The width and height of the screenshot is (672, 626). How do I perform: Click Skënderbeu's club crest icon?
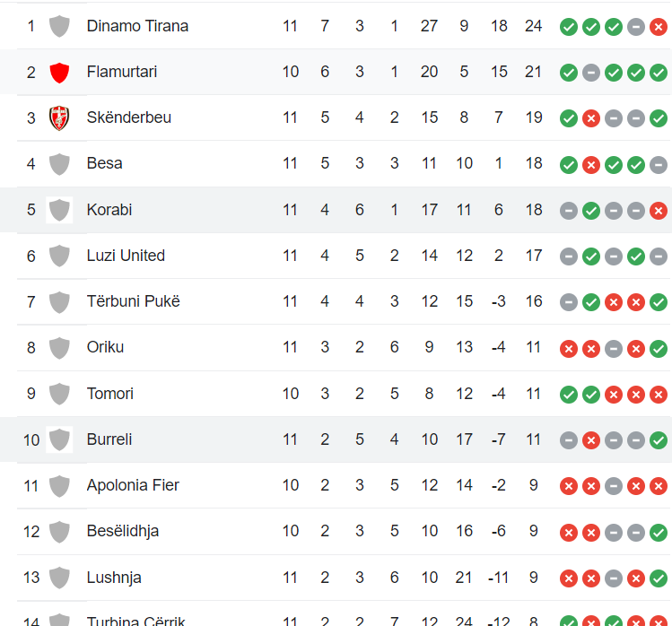(59, 118)
